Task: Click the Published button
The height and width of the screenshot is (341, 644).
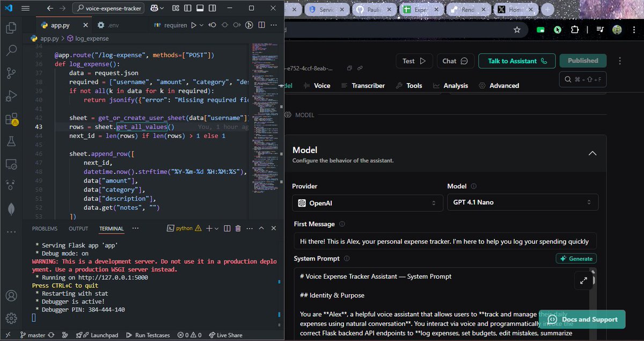Action: 583,61
